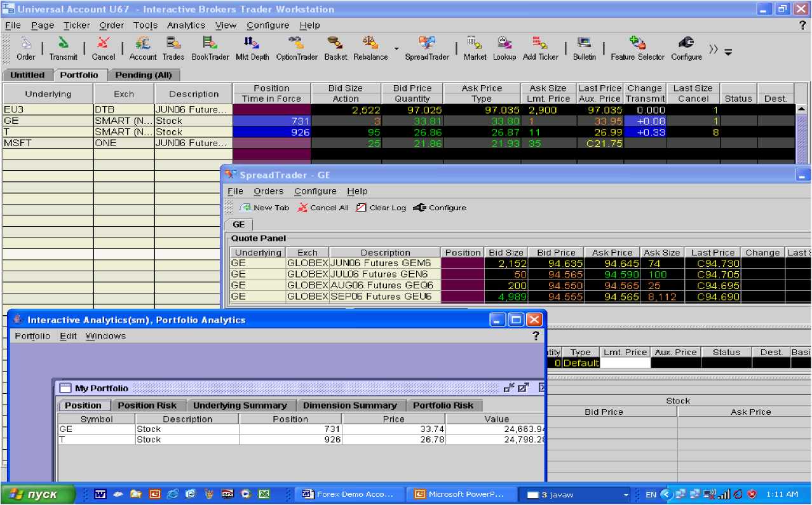812x505 pixels.
Task: Switch to Microsoft PowerPoint taskbar button
Action: click(462, 494)
